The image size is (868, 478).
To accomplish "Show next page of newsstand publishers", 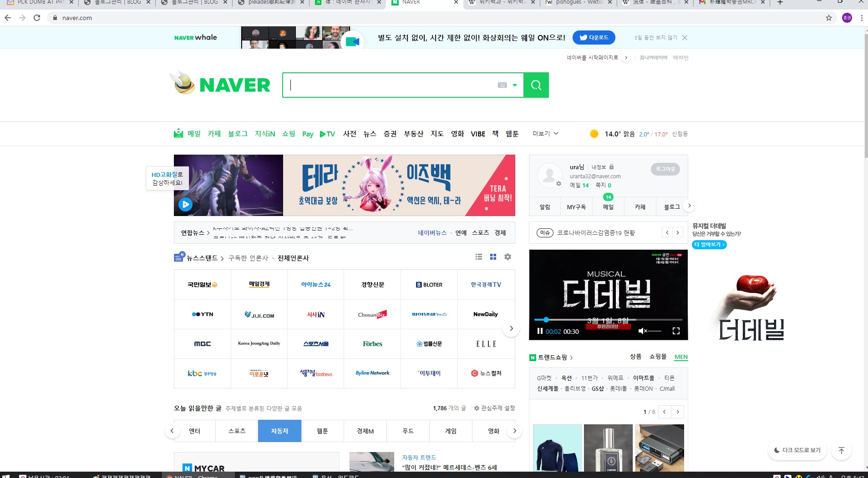I will 511,328.
